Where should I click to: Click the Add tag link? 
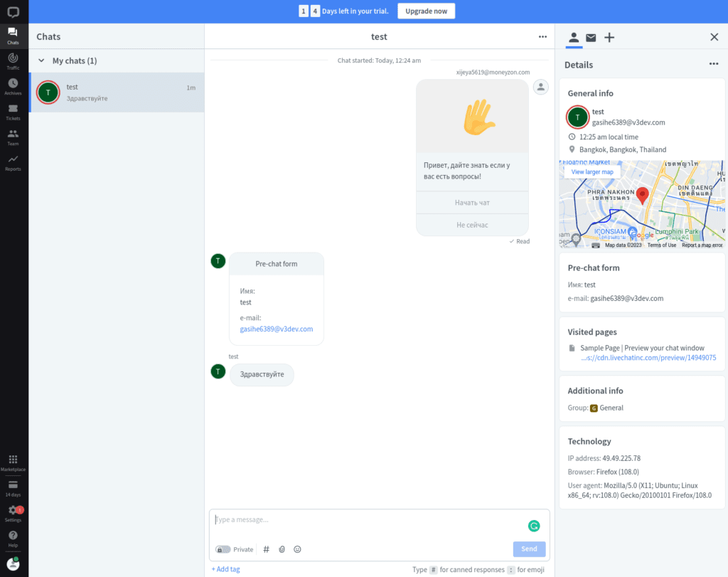225,569
